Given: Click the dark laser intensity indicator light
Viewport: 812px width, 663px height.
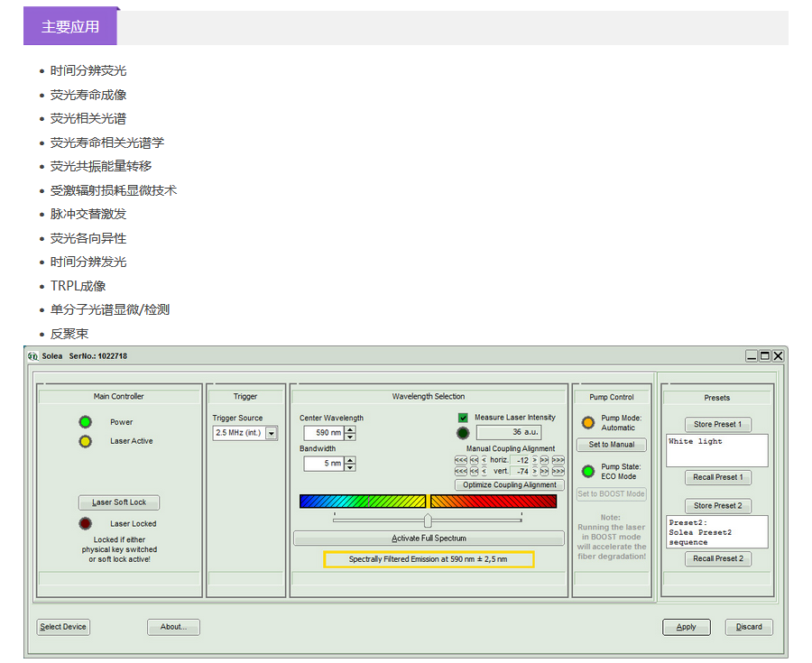Looking at the screenshot, I should click(463, 432).
